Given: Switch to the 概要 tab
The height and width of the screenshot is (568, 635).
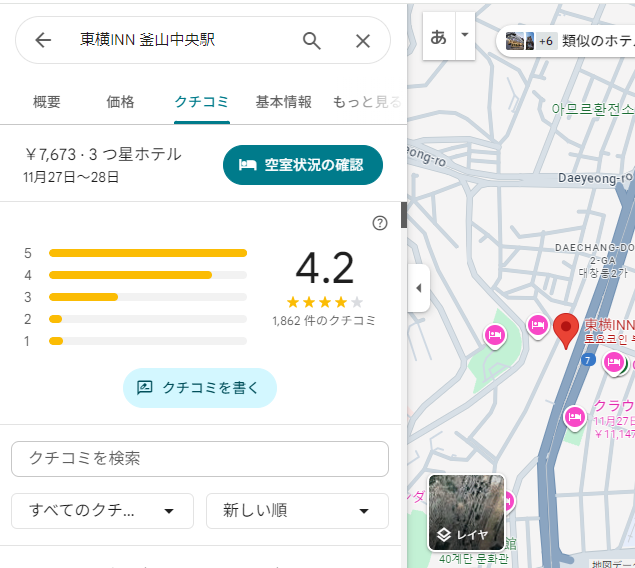Looking at the screenshot, I should tap(47, 102).
